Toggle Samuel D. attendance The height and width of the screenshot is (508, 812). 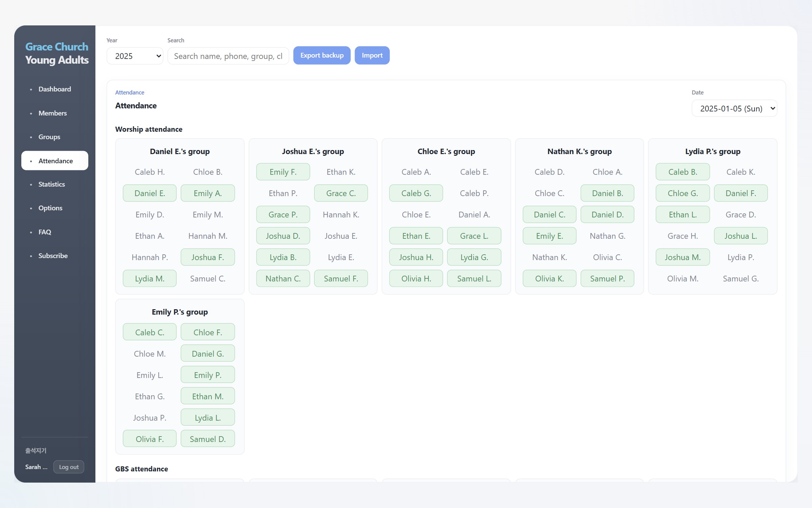[208, 439]
